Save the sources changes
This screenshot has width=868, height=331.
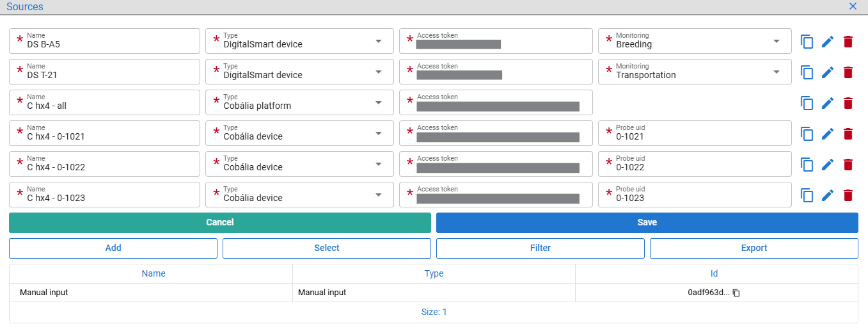point(647,223)
